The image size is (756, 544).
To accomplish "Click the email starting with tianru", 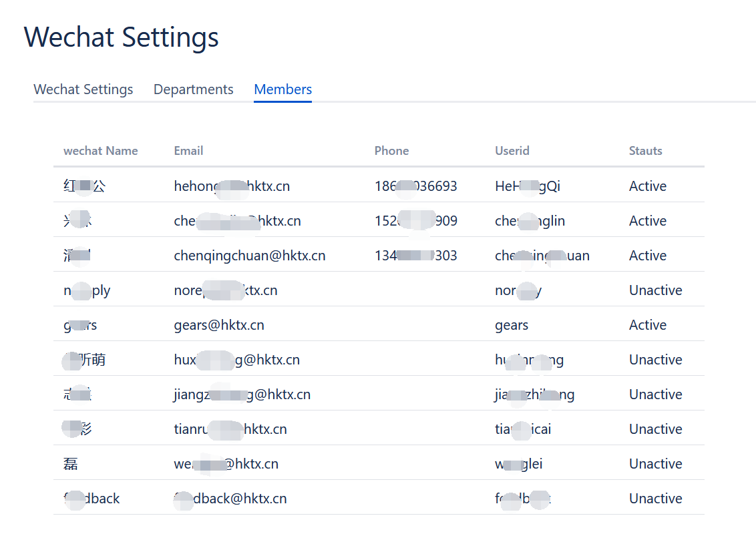I will [x=230, y=429].
